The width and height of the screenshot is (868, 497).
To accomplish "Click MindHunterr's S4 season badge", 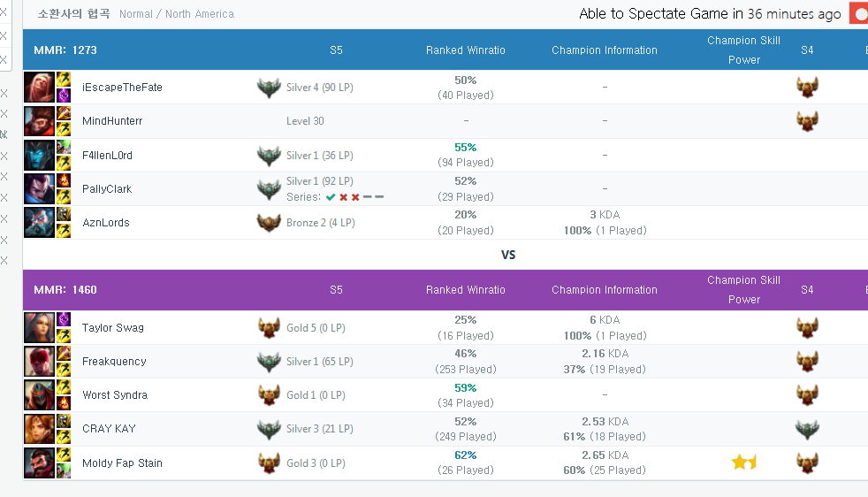I will click(x=807, y=121).
